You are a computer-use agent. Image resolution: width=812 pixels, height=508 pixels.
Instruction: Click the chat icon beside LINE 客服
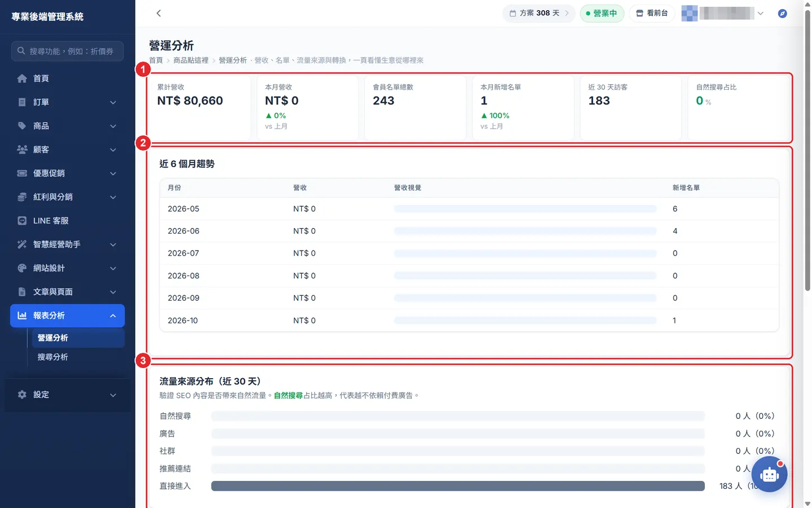click(22, 221)
